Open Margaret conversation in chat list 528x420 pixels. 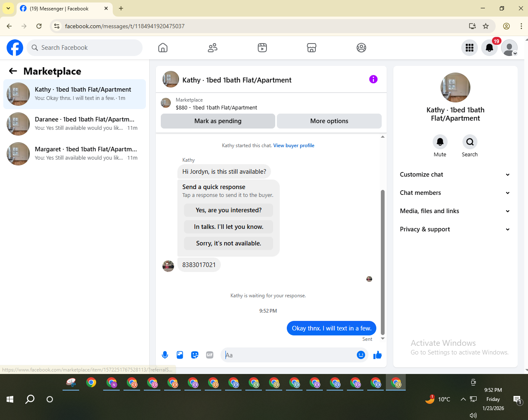[75, 154]
